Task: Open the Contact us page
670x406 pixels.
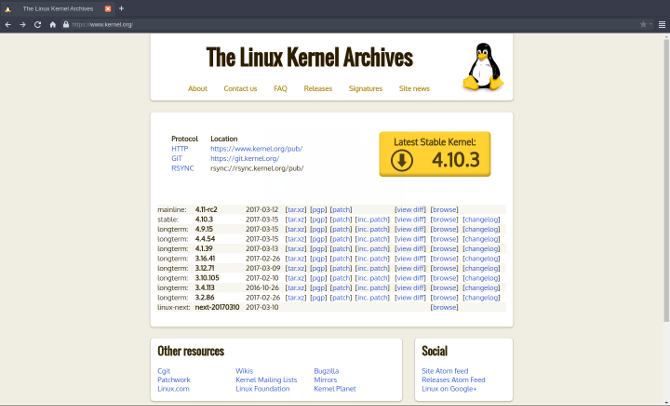Action: [x=240, y=88]
